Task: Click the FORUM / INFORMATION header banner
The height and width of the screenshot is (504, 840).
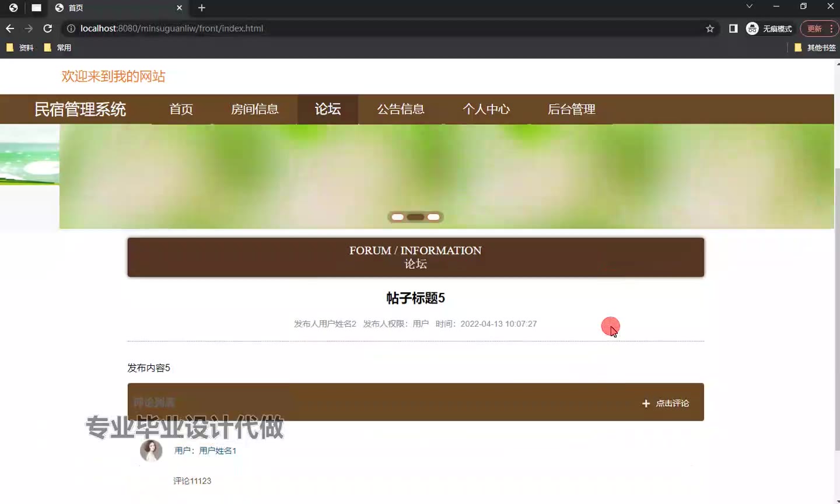Action: (x=416, y=257)
